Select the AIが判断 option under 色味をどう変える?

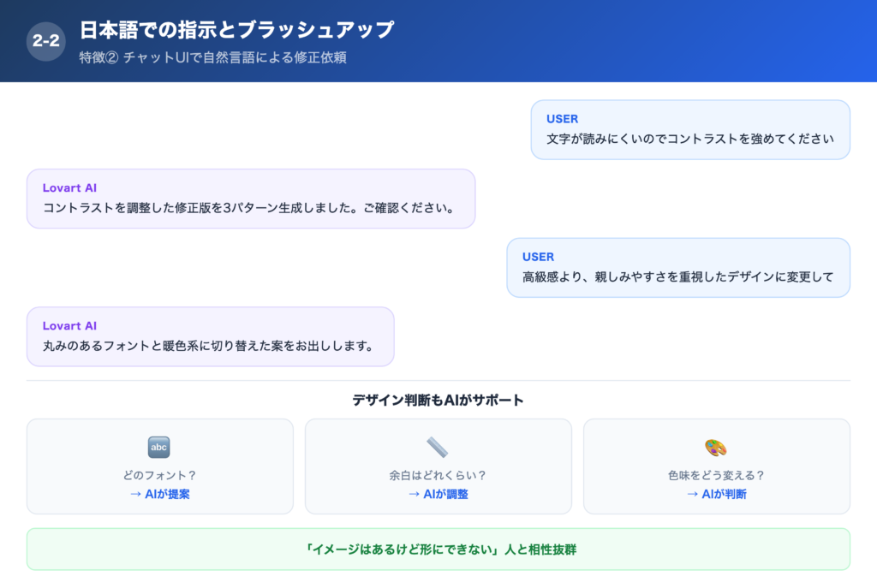pos(717,493)
